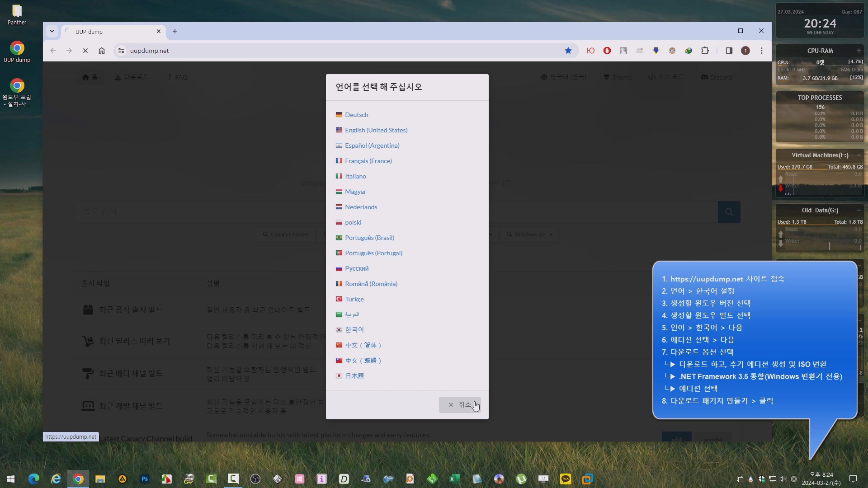
Task: Launch Microsoft Edge from taskbar
Action: pyautogui.click(x=34, y=479)
